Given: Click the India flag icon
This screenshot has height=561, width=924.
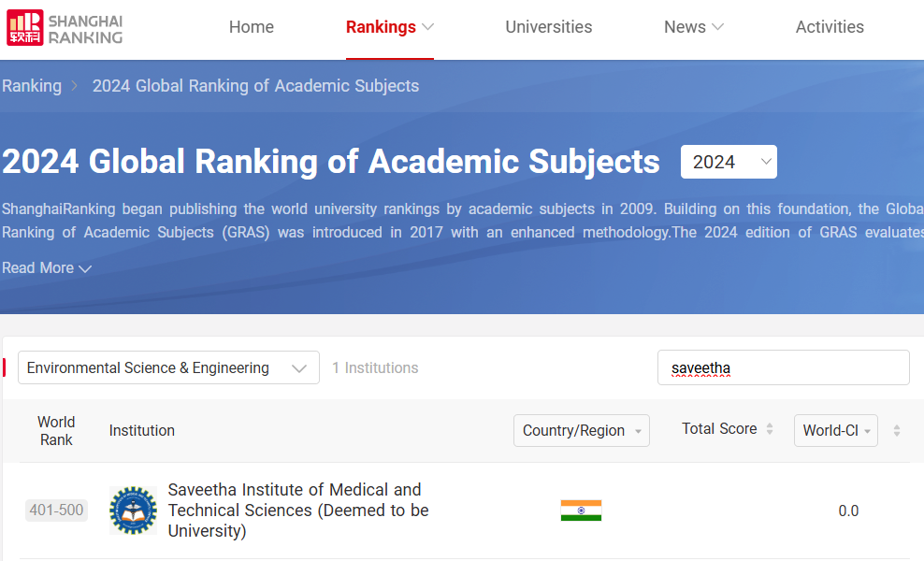Looking at the screenshot, I should [581, 511].
